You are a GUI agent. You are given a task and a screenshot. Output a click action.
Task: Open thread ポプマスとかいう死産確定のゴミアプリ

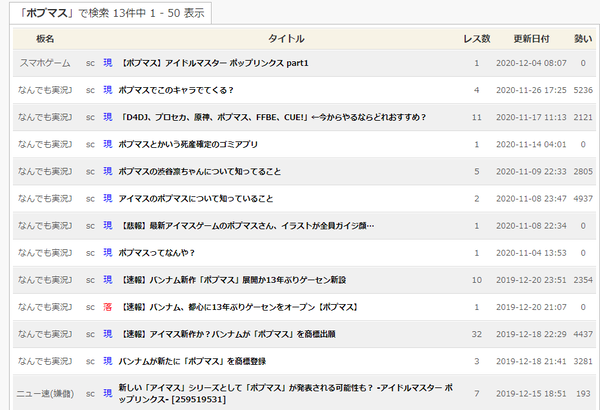[188, 144]
